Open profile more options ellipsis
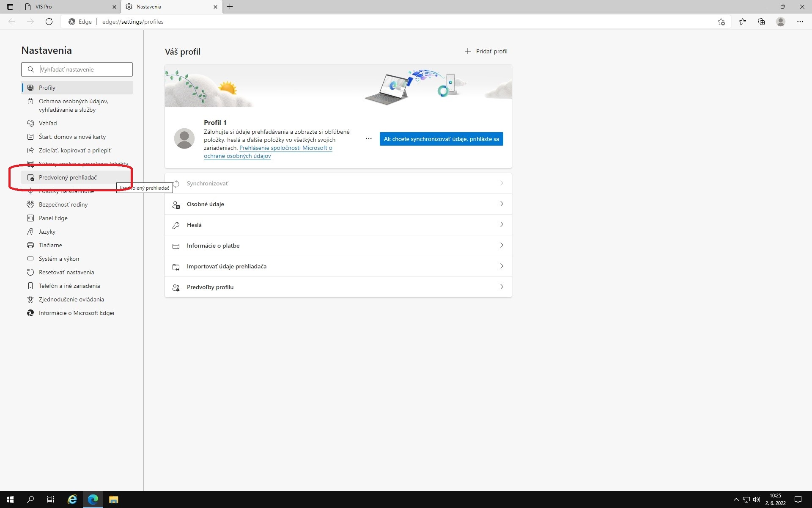The height and width of the screenshot is (508, 812). [x=368, y=138]
